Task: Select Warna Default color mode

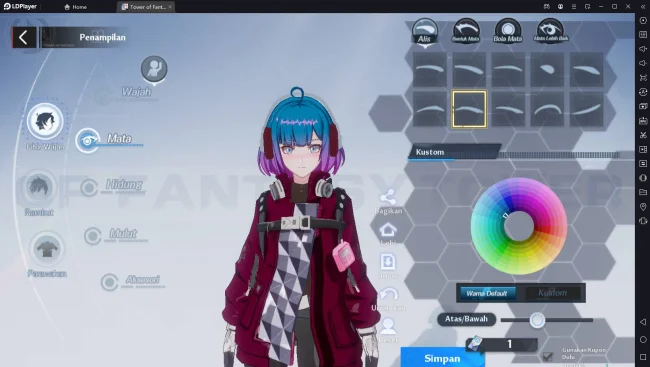Action: tap(488, 294)
